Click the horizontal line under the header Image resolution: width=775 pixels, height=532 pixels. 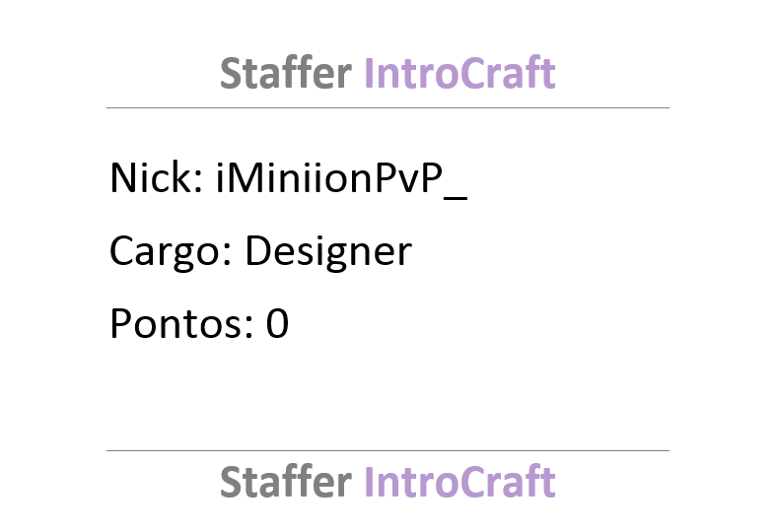pos(387,107)
